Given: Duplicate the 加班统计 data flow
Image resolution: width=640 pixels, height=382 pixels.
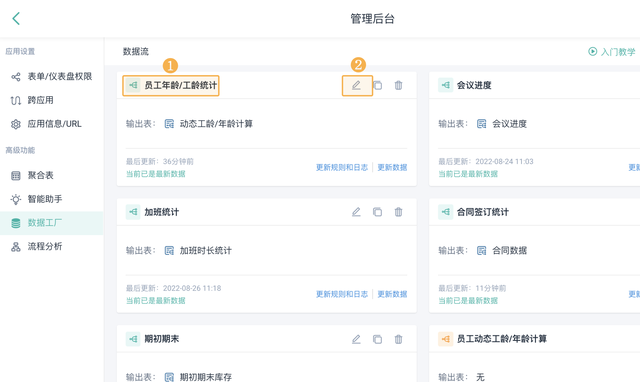Looking at the screenshot, I should pyautogui.click(x=378, y=212).
